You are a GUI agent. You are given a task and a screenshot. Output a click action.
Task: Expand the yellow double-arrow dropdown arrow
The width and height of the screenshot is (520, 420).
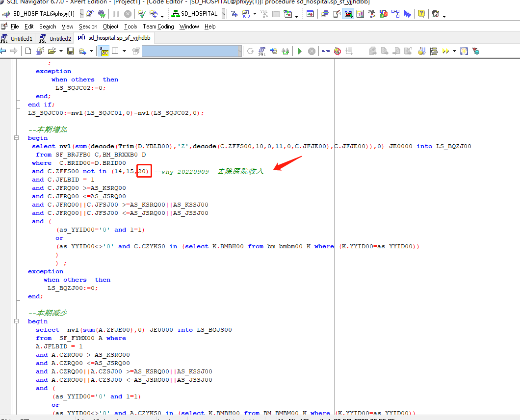454,51
